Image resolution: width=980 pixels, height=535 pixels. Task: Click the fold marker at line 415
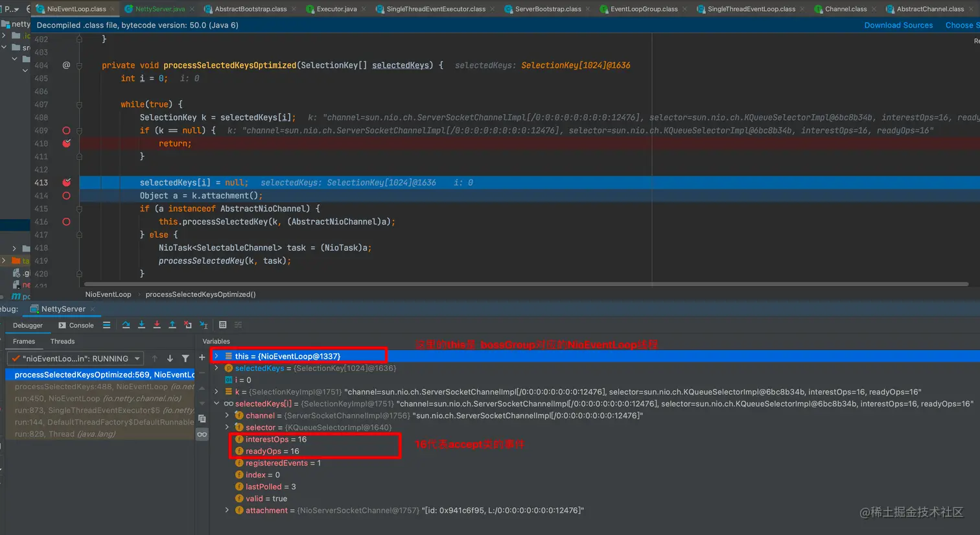pyautogui.click(x=79, y=209)
